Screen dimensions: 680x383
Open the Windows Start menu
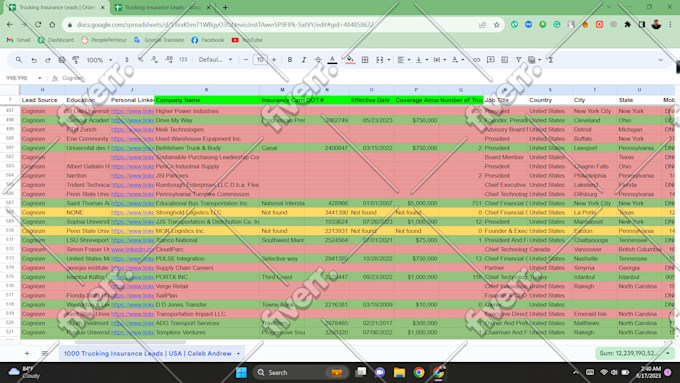pos(241,373)
